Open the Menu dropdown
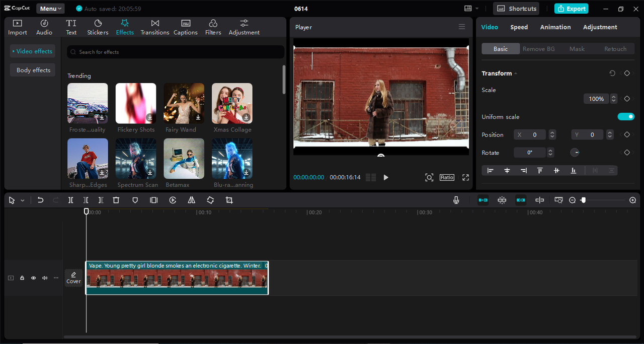This screenshot has width=644, height=344. (x=50, y=9)
